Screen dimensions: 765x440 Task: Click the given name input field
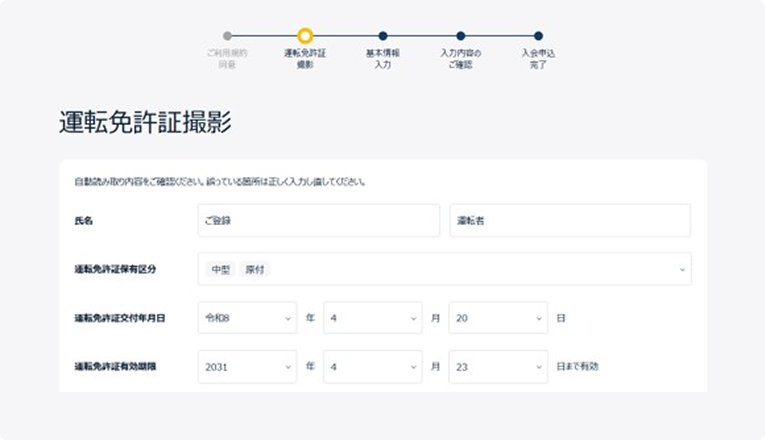click(x=570, y=220)
